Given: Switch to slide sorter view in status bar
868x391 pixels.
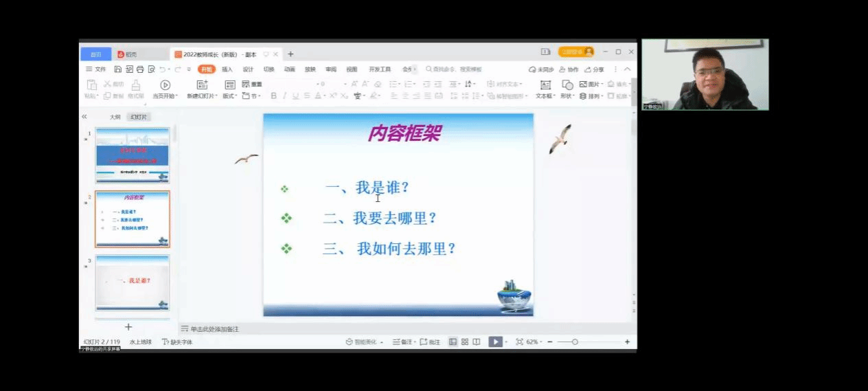Looking at the screenshot, I should [465, 342].
